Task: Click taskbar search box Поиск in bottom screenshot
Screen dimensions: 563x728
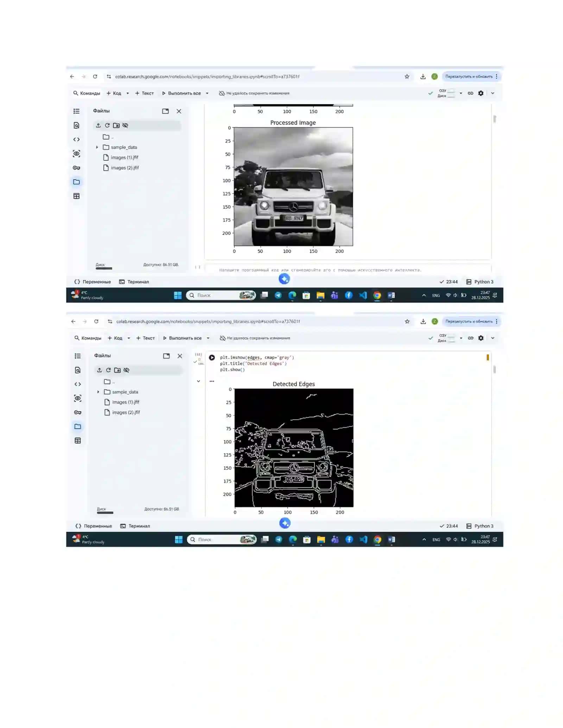Action: click(222, 539)
